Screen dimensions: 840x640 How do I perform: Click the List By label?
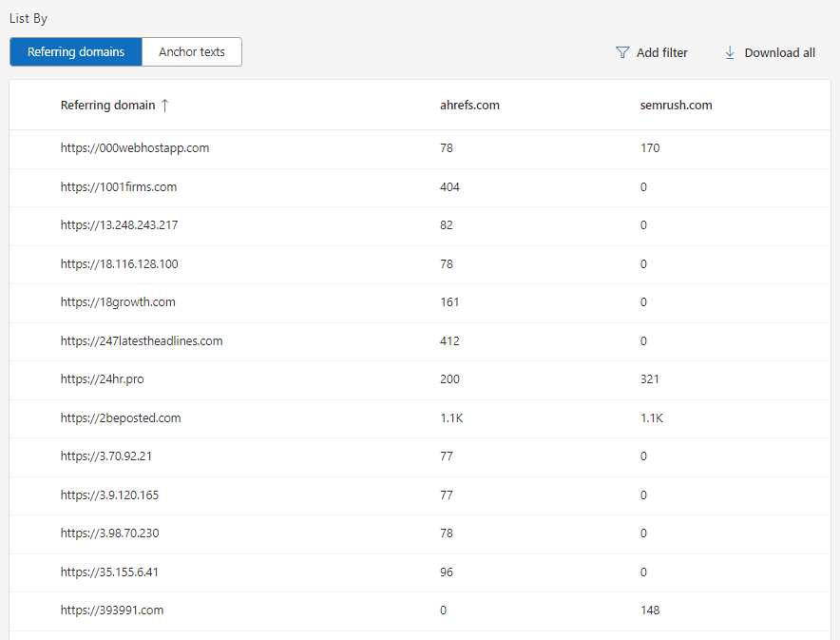tap(29, 19)
